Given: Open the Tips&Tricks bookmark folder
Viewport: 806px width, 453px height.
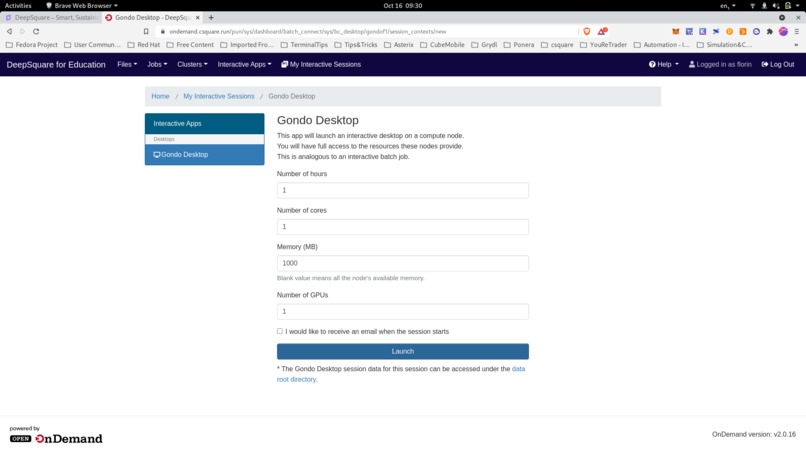Looking at the screenshot, I should click(356, 45).
